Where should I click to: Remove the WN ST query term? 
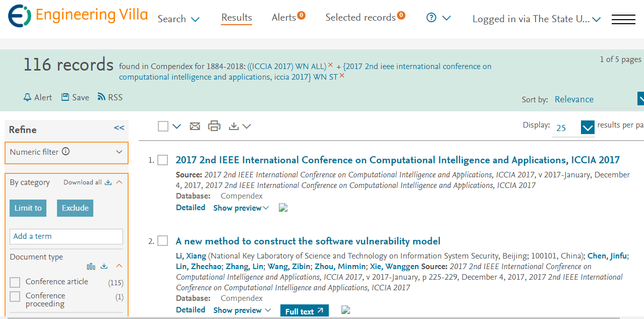tap(341, 76)
